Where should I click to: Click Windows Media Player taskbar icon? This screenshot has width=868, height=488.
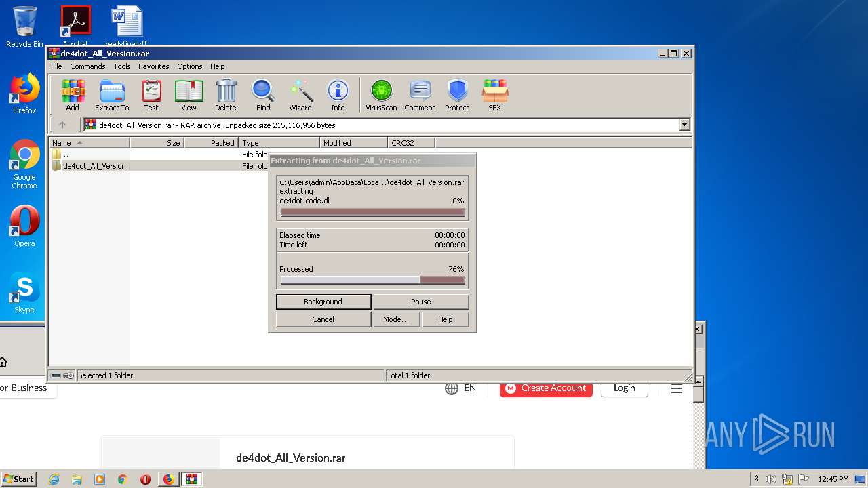pos(100,479)
